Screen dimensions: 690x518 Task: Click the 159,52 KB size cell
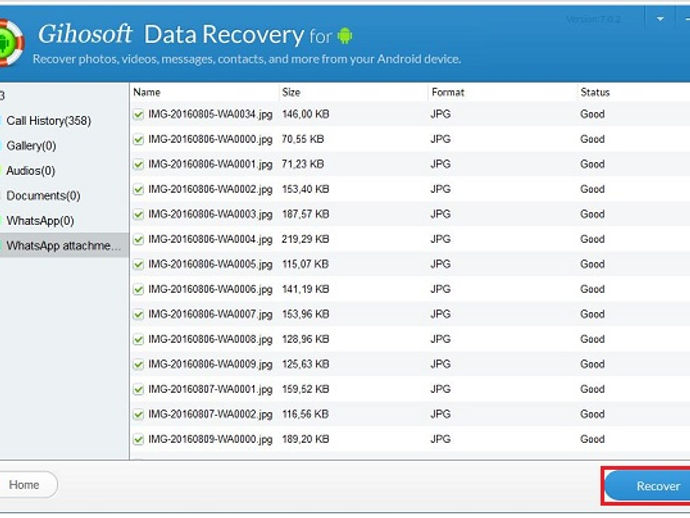pyautogui.click(x=305, y=389)
